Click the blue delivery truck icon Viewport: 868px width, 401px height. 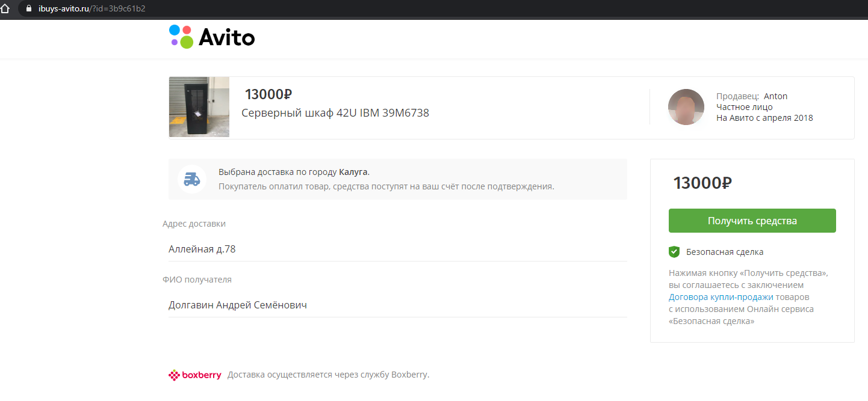[x=192, y=179]
